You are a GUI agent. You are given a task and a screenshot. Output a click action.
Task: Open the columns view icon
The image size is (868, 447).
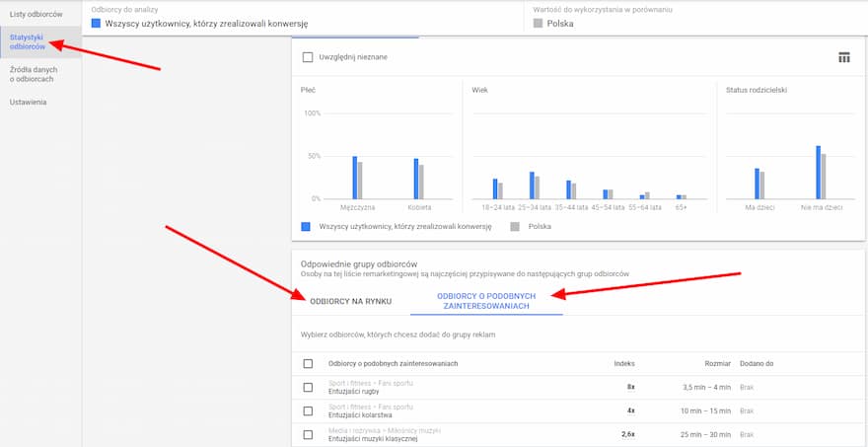pyautogui.click(x=844, y=57)
